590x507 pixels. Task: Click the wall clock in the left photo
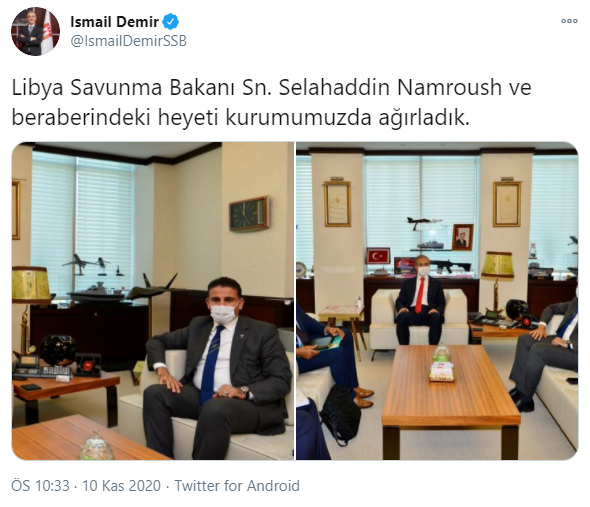point(249,213)
